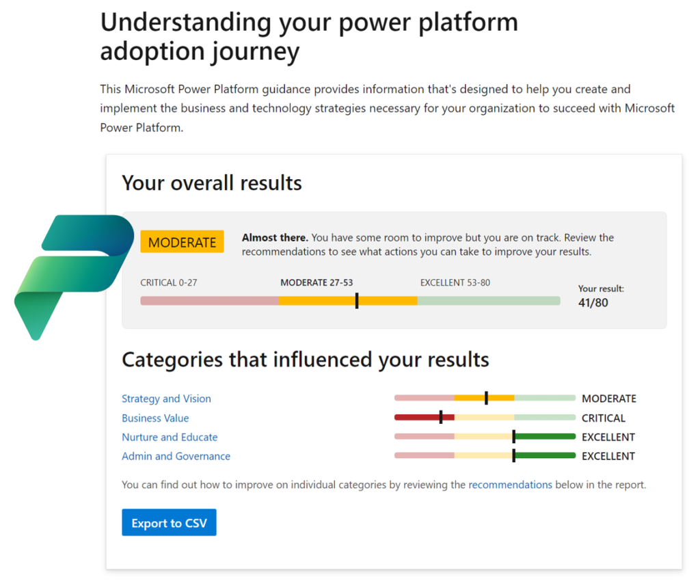Click the MODERATE rating beside Strategy and Vision

[609, 399]
